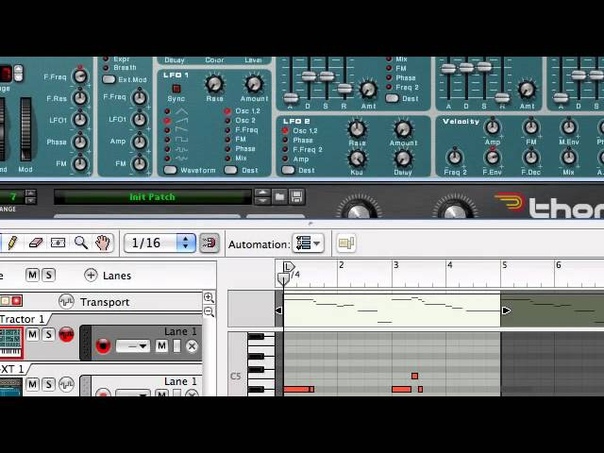This screenshot has width=604, height=453.
Task: Click the right clip resize handle arrow
Action: (506, 310)
